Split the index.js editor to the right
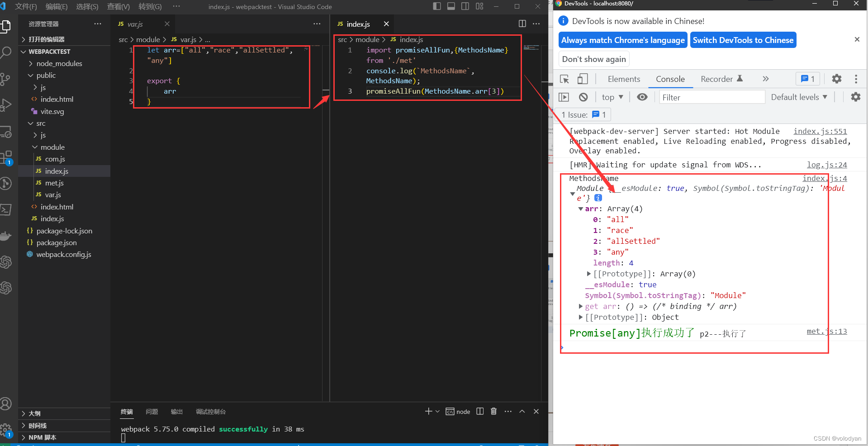868x446 pixels. 522,24
